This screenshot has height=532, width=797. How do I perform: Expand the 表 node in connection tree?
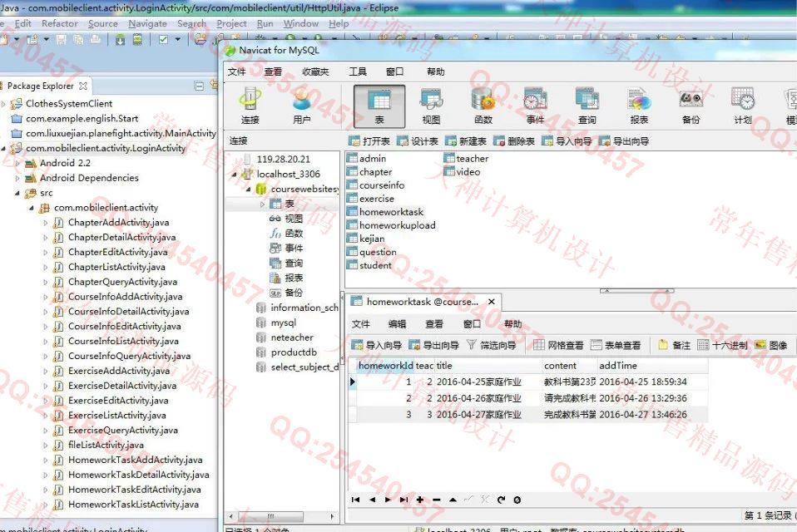[262, 204]
